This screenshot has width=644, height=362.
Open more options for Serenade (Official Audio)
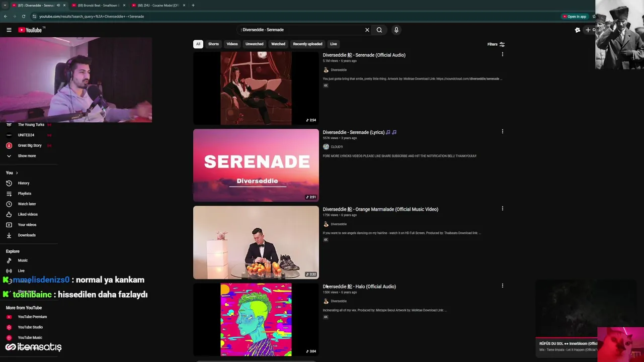502,54
